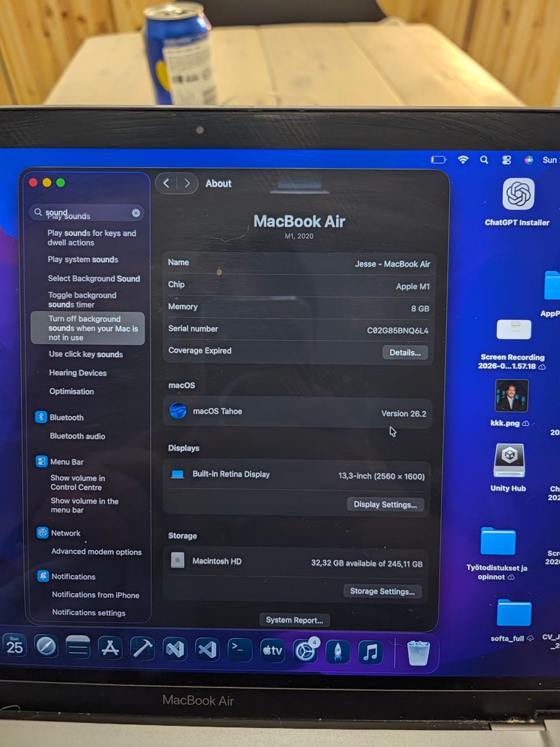Clear the sound search field
560x747 pixels.
[136, 213]
